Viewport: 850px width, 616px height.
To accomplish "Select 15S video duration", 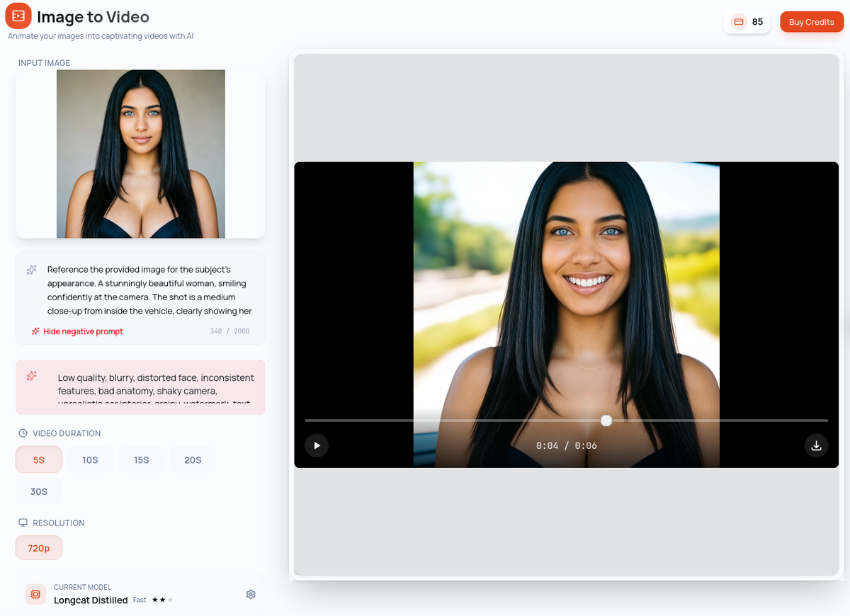I will click(x=142, y=460).
